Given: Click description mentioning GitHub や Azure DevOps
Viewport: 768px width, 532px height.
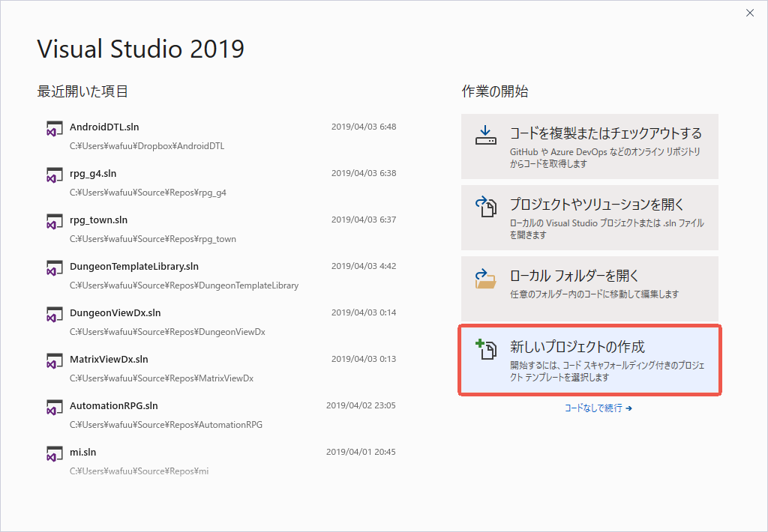Looking at the screenshot, I should pos(605,158).
